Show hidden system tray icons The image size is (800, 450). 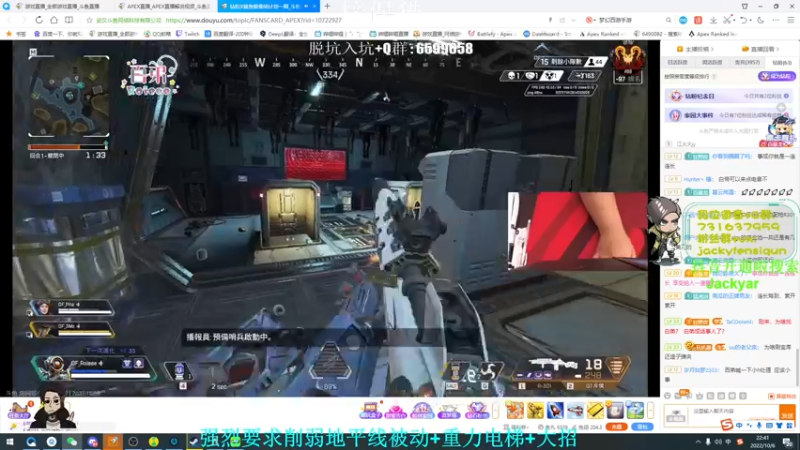[697, 442]
